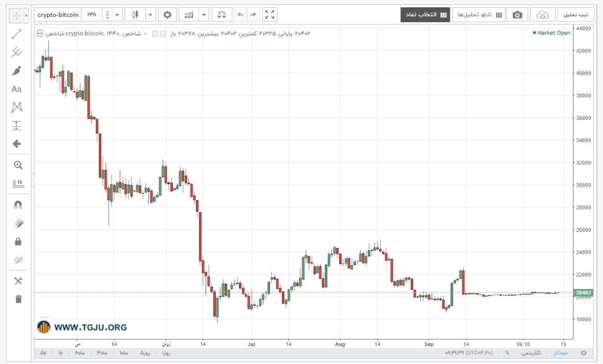Open the prediction and measurement tool
Image resolution: width=603 pixels, height=364 pixels.
coord(17,126)
